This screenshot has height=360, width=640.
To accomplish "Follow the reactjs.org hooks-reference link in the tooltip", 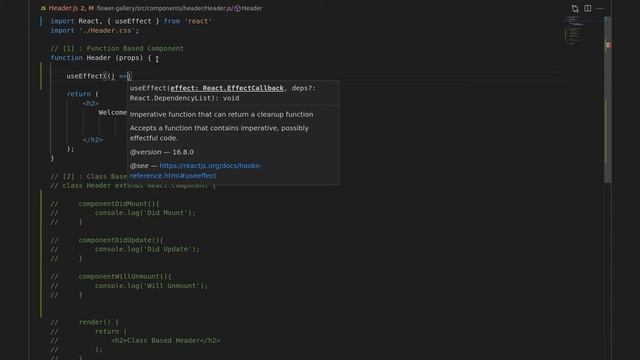I will 196,171.
